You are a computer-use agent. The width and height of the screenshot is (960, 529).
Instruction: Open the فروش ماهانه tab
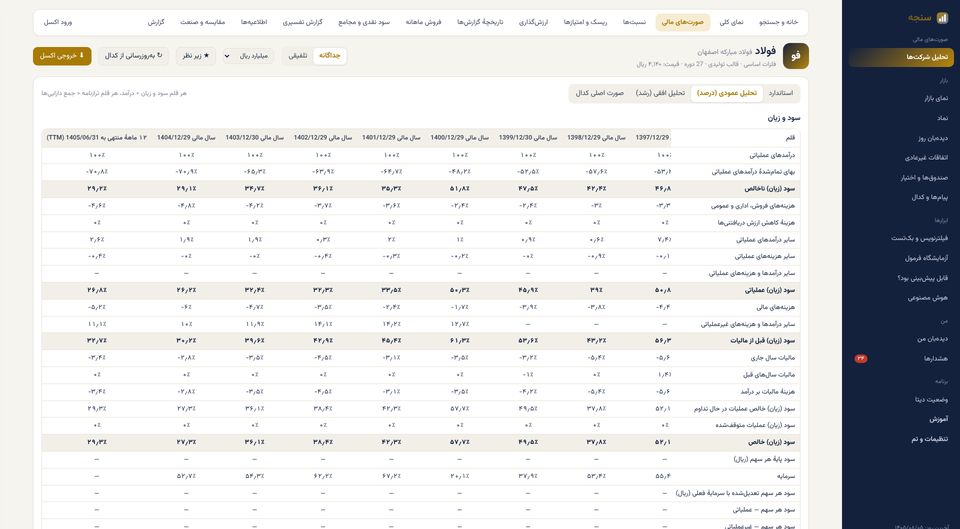tap(423, 22)
